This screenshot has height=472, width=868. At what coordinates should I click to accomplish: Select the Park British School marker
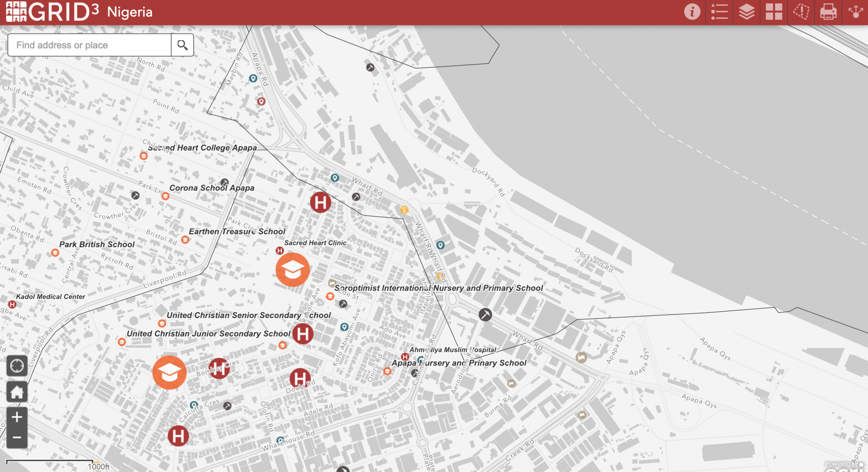click(55, 253)
